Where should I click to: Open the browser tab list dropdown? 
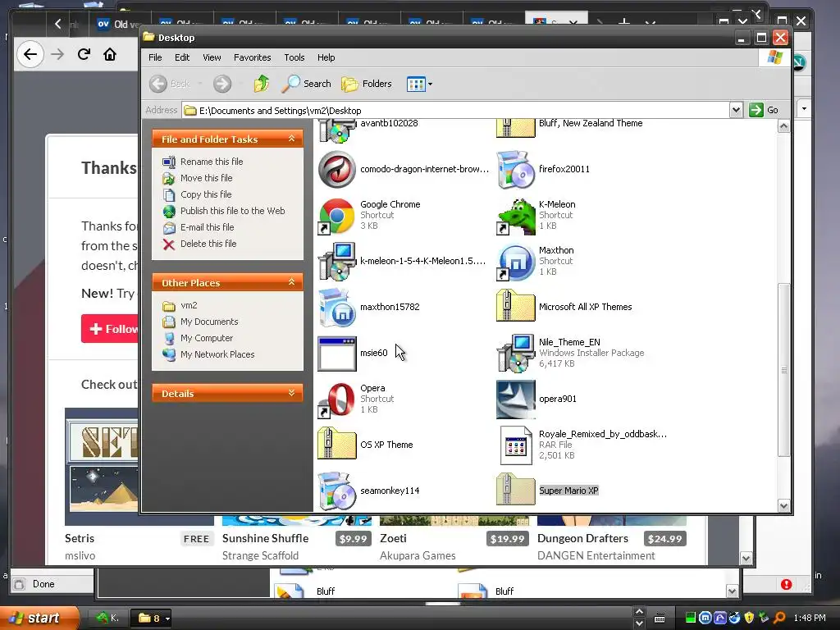coord(650,23)
